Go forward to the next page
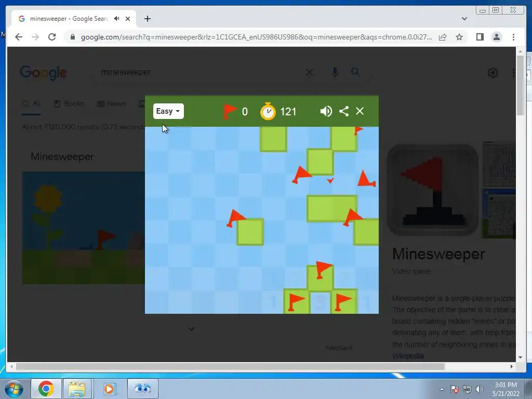532x399 pixels. (35, 37)
